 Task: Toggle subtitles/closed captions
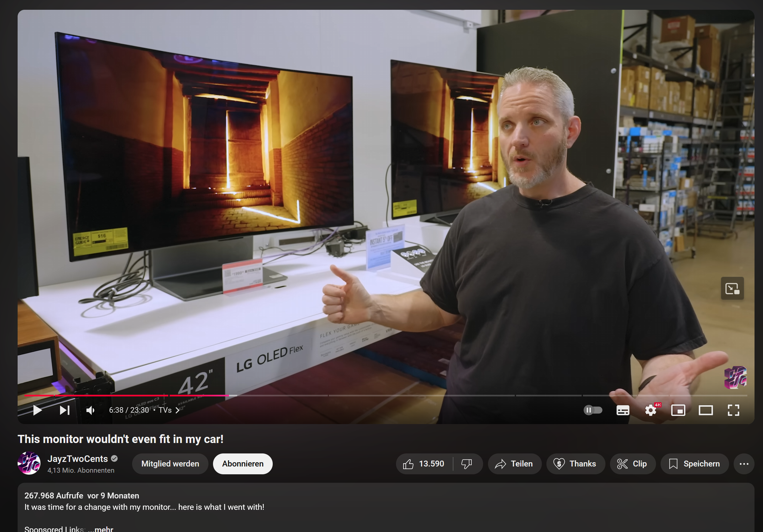622,410
